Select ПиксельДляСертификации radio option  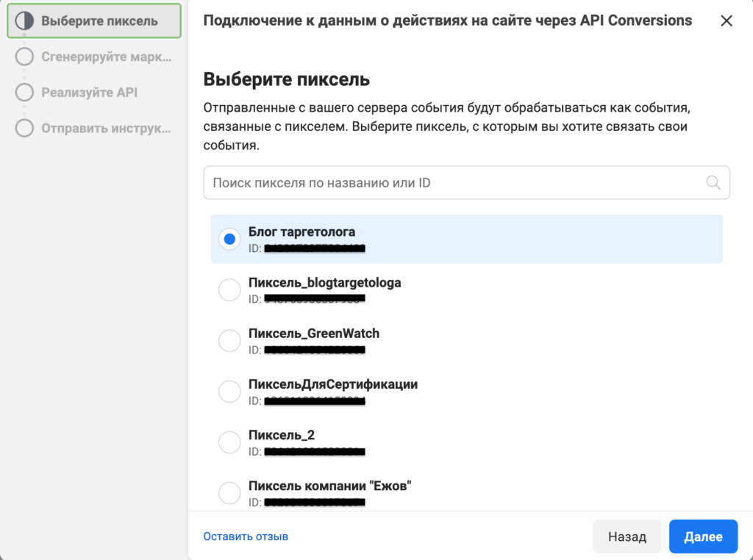pyautogui.click(x=229, y=392)
